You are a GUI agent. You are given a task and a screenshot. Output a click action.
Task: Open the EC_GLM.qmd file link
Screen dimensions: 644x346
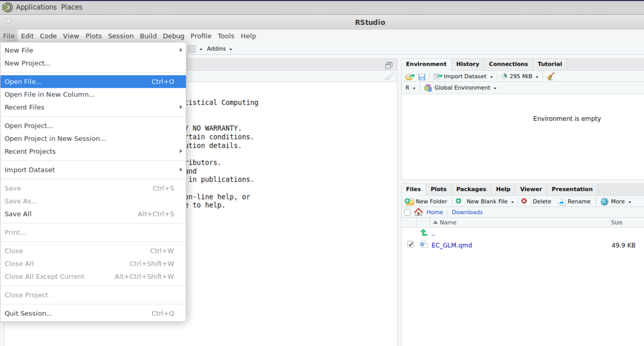click(x=451, y=245)
